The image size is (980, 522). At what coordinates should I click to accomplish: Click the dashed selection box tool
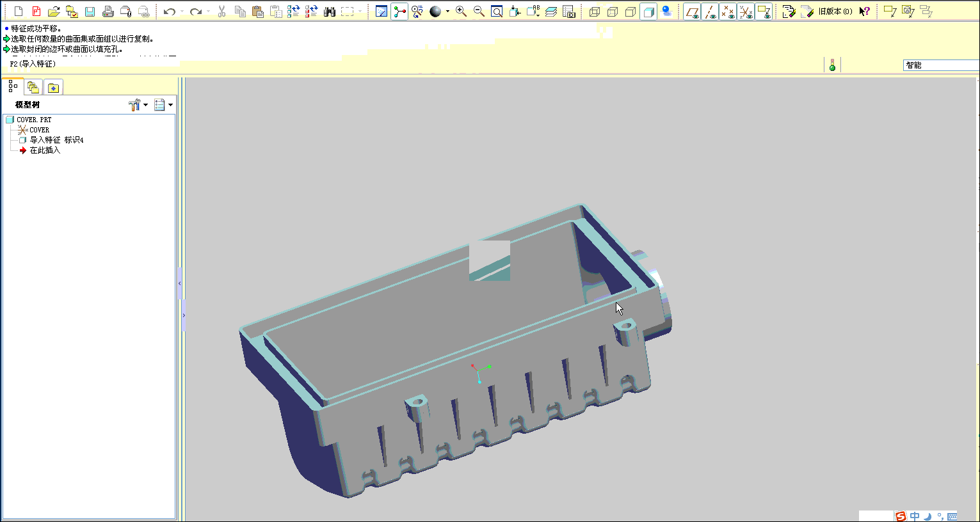(348, 12)
